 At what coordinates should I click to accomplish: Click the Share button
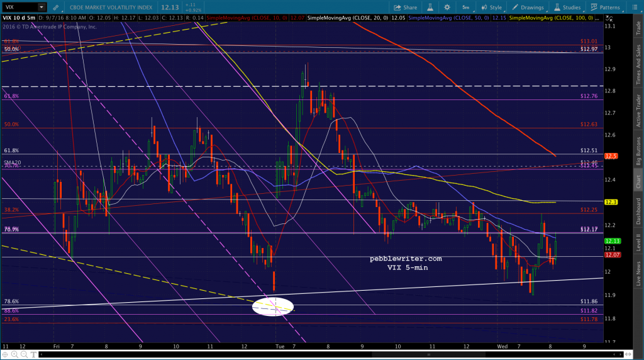pyautogui.click(x=406, y=8)
